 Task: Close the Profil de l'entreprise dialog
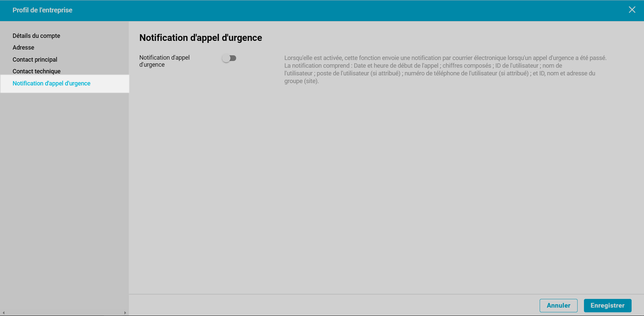[x=632, y=10]
